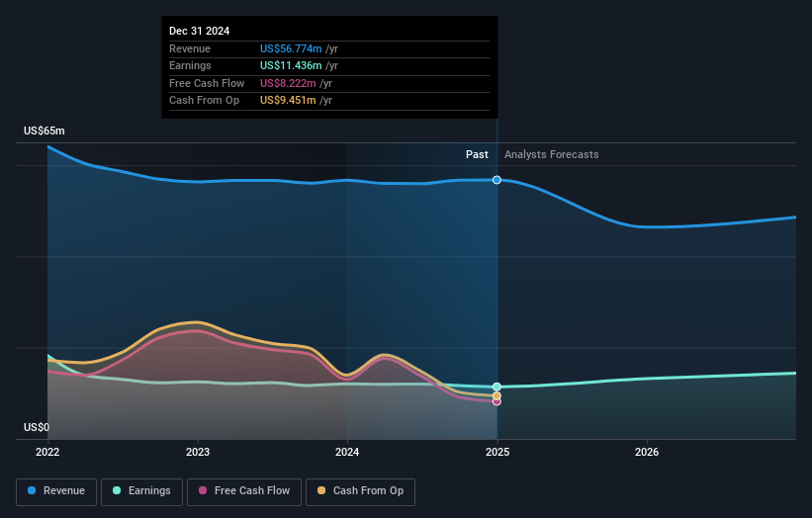The image size is (812, 518).
Task: Click the Cash From Op label in tooltip
Action: tap(204, 101)
